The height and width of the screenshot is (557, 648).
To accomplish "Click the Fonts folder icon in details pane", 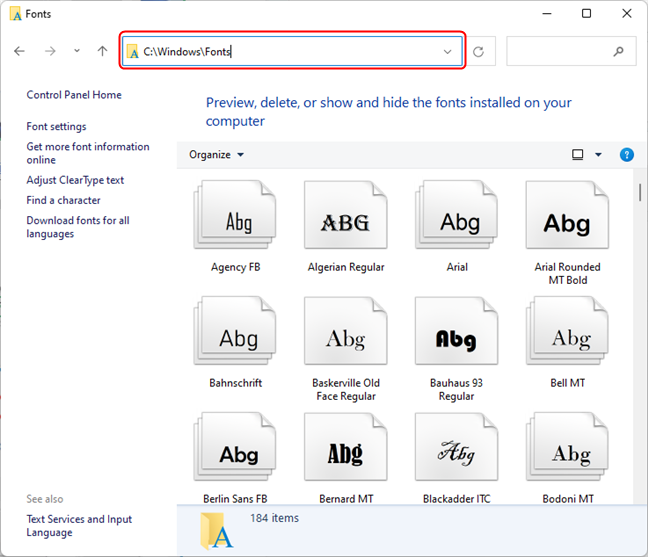I will (217, 531).
